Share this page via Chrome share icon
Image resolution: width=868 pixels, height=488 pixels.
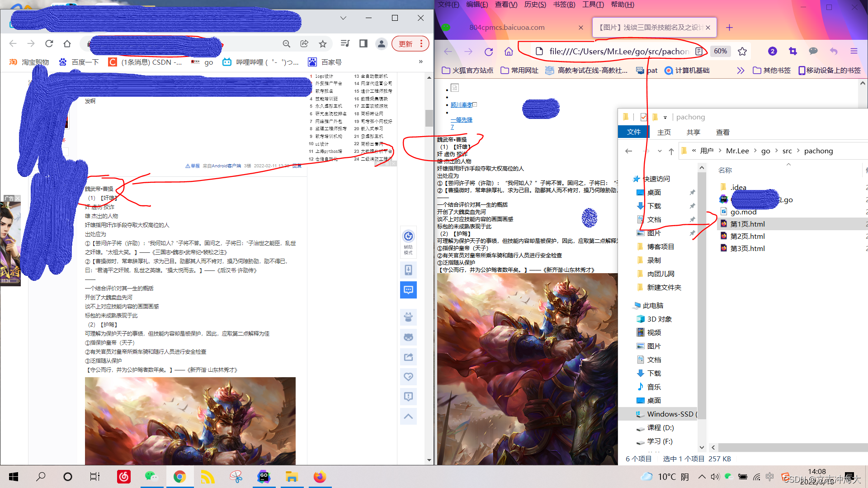click(x=304, y=43)
